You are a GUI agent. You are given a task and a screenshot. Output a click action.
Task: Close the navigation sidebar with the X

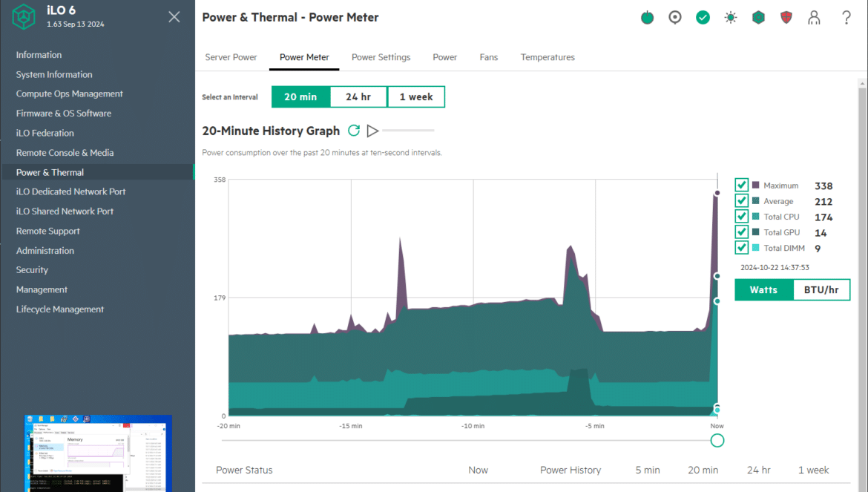tap(174, 17)
